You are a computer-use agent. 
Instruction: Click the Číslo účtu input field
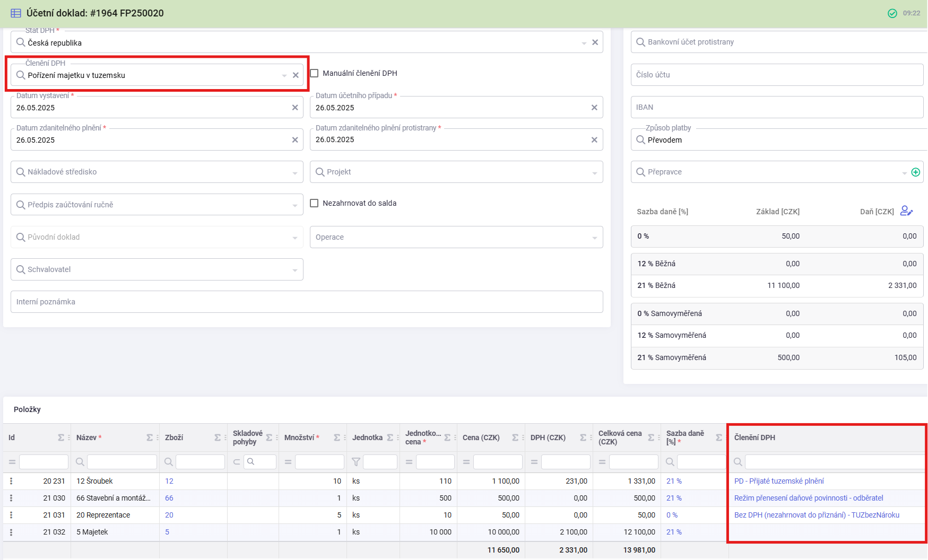(x=777, y=75)
